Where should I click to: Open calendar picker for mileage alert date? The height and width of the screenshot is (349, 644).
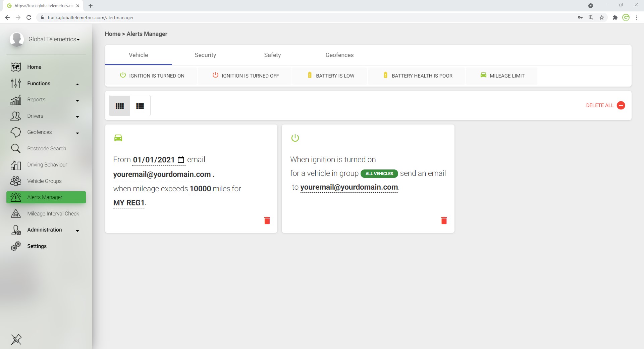point(181,160)
